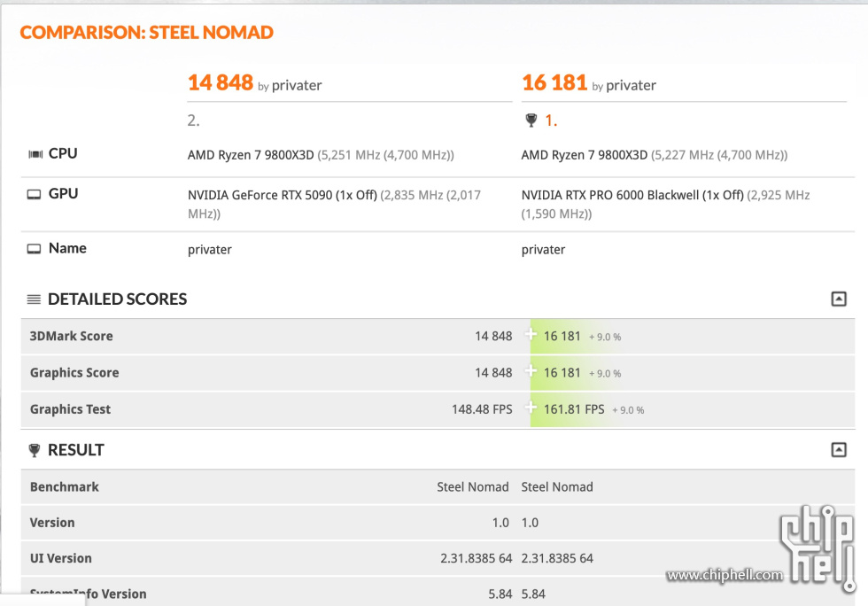This screenshot has height=606, width=868.
Task: Select the left 1.0 version value
Action: coord(500,523)
